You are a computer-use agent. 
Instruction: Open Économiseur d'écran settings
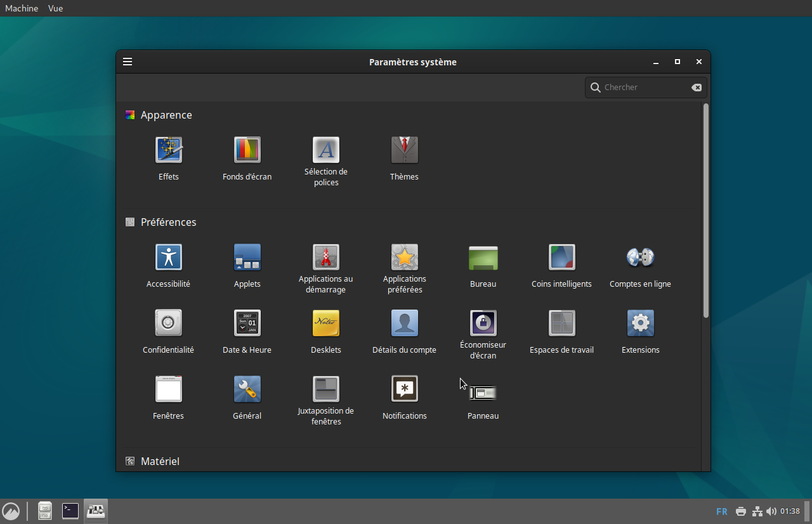[483, 324]
